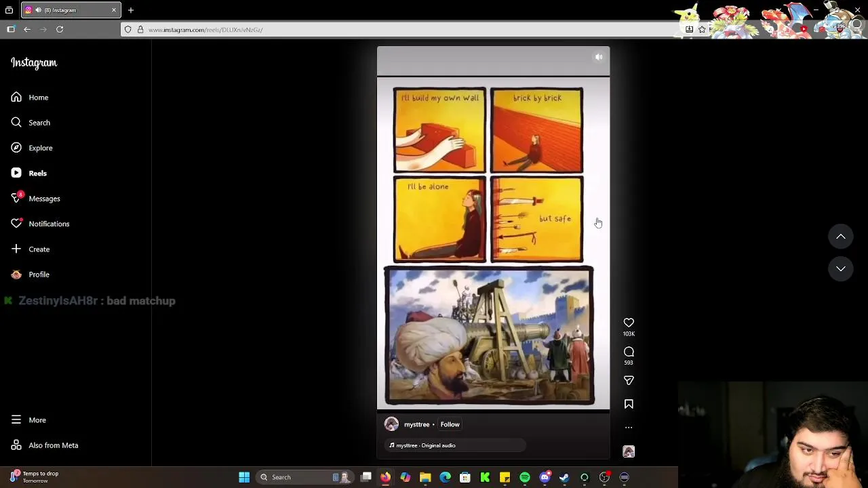This screenshot has height=488, width=868.
Task: Go to the previous reel with up chevron
Action: click(840, 237)
